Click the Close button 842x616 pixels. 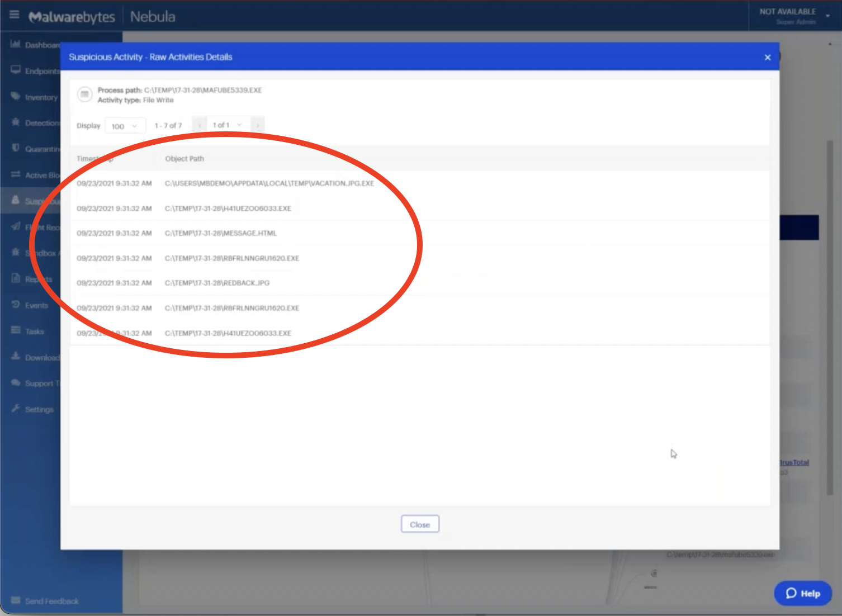pyautogui.click(x=420, y=524)
